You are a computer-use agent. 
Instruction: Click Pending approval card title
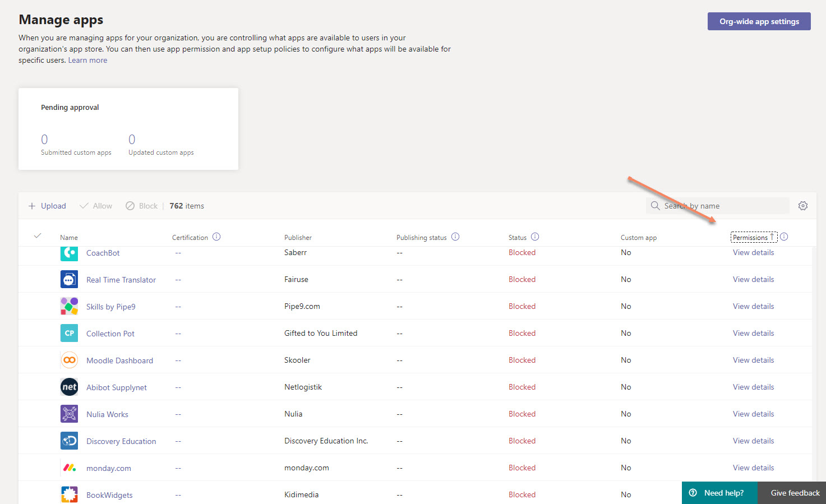point(70,107)
